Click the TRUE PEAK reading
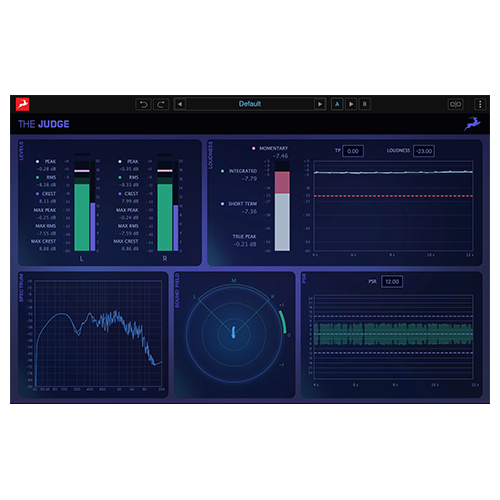 245,244
